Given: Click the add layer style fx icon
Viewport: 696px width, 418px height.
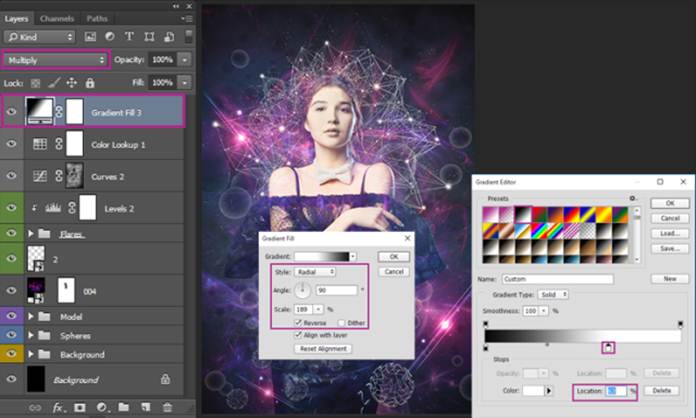Looking at the screenshot, I should click(x=59, y=407).
